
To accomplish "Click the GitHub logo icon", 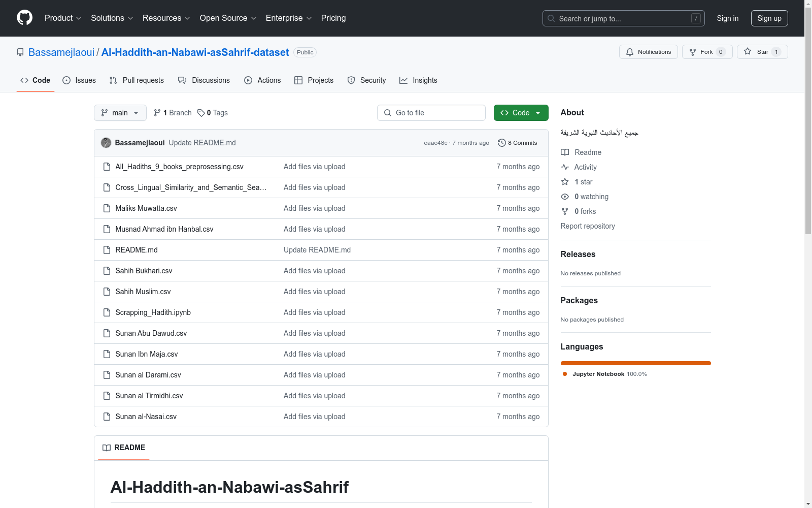I will [x=24, y=18].
